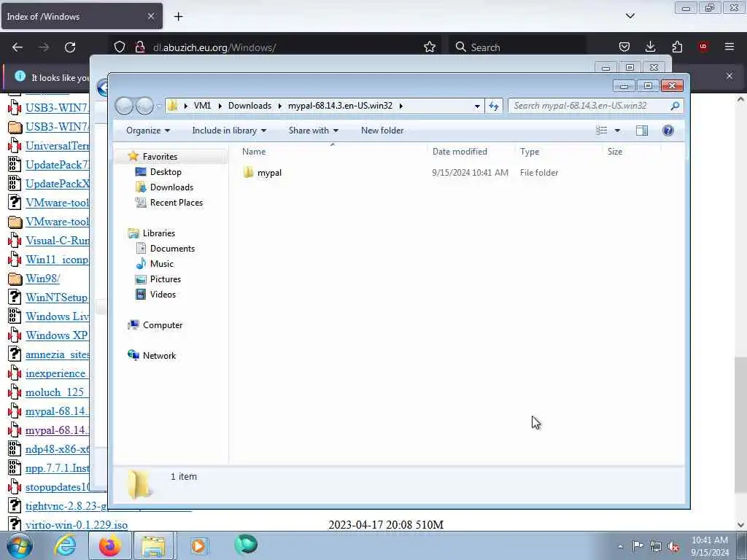Click VM1 in the address breadcrumb

pos(202,106)
